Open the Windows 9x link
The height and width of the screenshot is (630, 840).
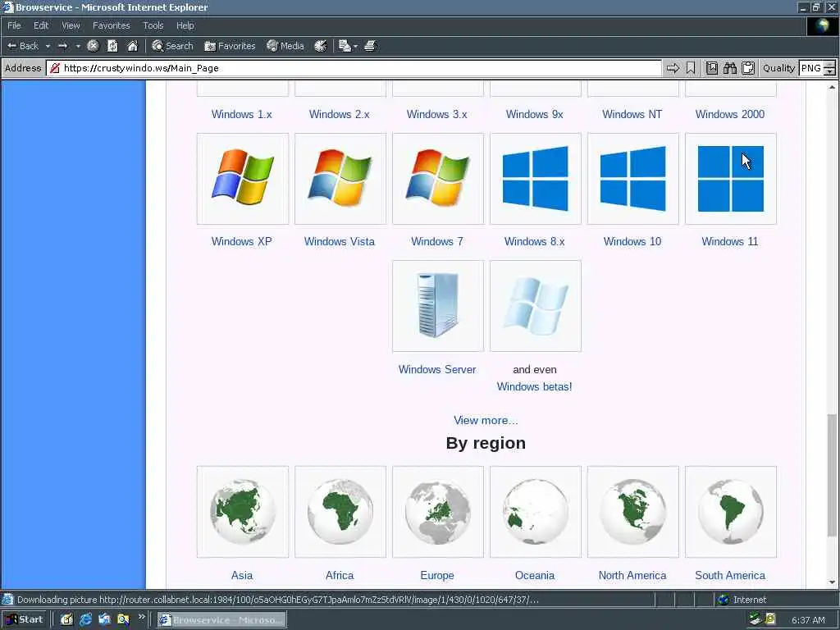(x=535, y=114)
